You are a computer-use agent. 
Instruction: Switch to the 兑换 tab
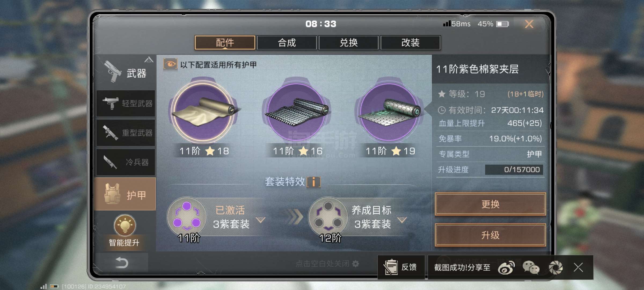tap(348, 43)
